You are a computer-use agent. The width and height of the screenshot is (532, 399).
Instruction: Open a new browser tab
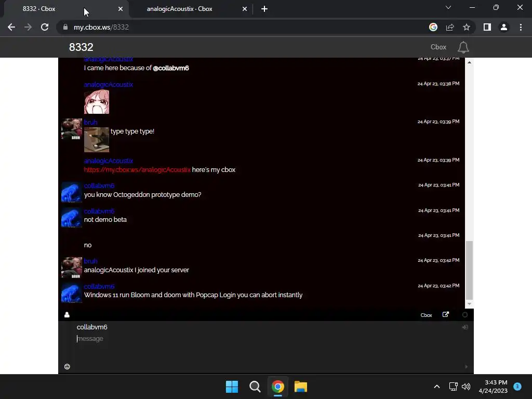(x=264, y=9)
